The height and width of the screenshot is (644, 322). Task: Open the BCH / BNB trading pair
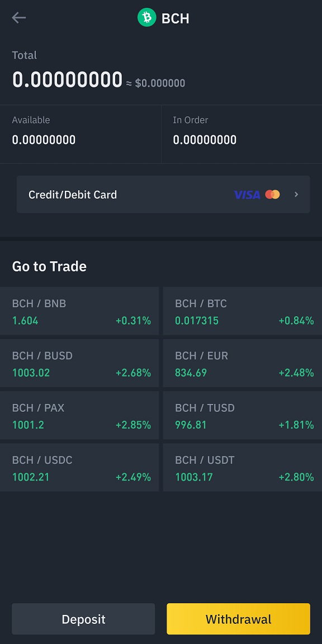tap(79, 311)
